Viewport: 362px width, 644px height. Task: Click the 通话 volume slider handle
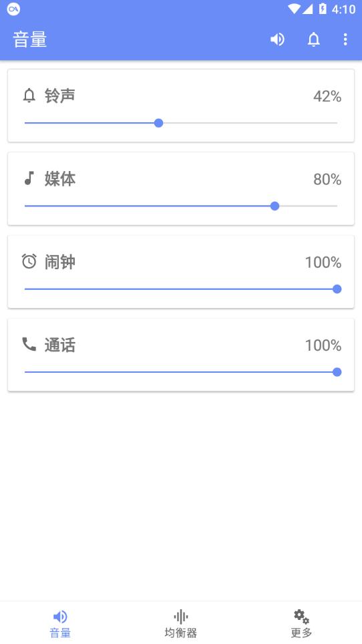click(x=337, y=372)
